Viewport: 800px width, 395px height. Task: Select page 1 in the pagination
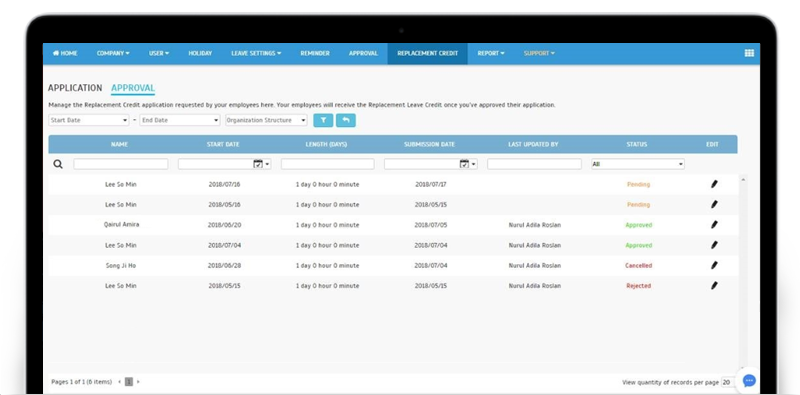(x=129, y=382)
